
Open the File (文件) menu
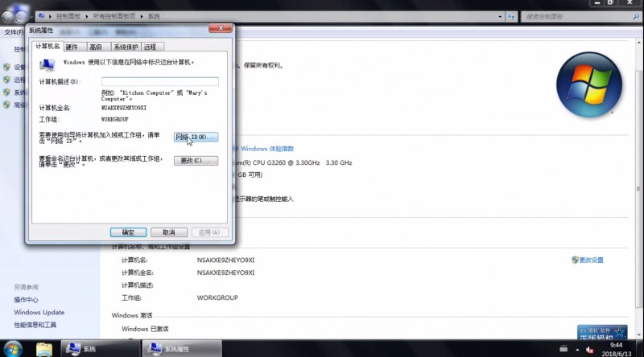(x=14, y=32)
